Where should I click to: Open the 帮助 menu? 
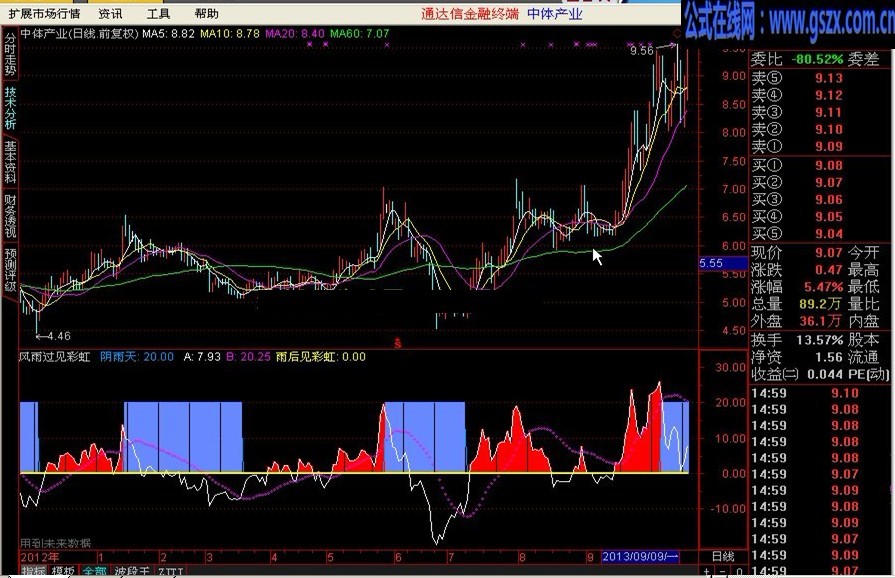click(x=206, y=13)
